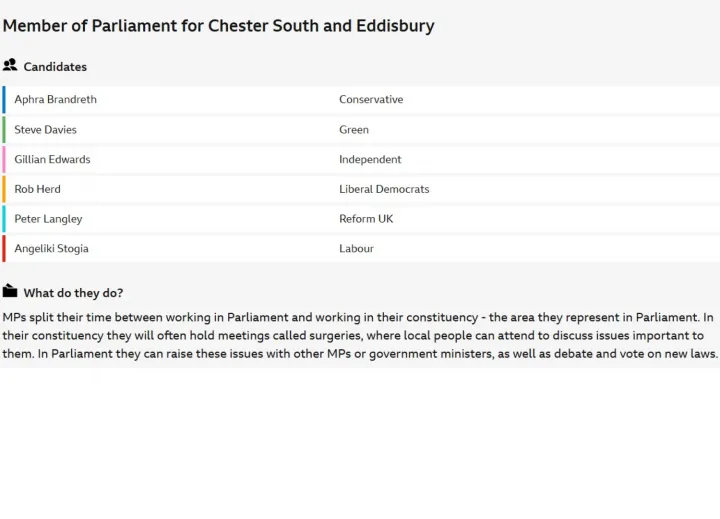
Task: Click the Angeliki Stogia candidate name
Action: click(51, 249)
